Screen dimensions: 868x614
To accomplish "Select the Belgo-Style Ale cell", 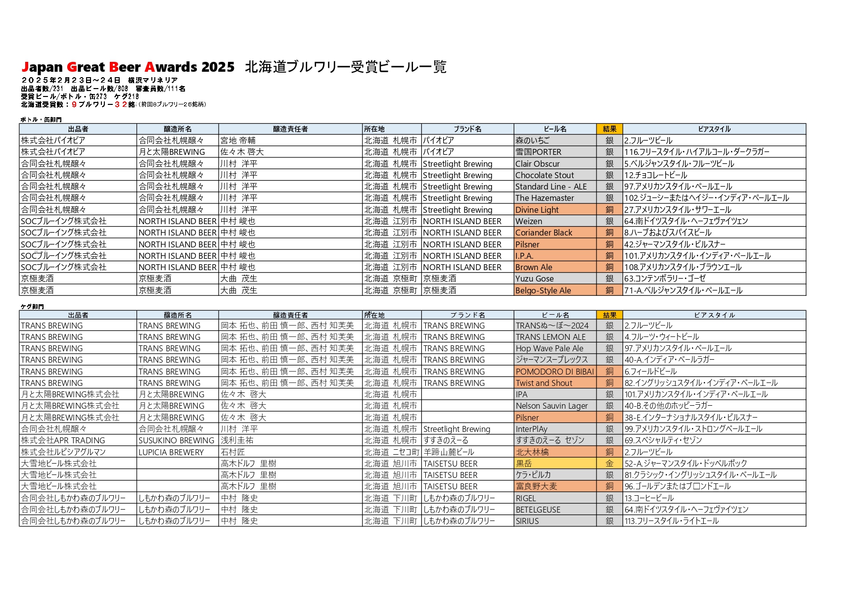I will point(555,290).
